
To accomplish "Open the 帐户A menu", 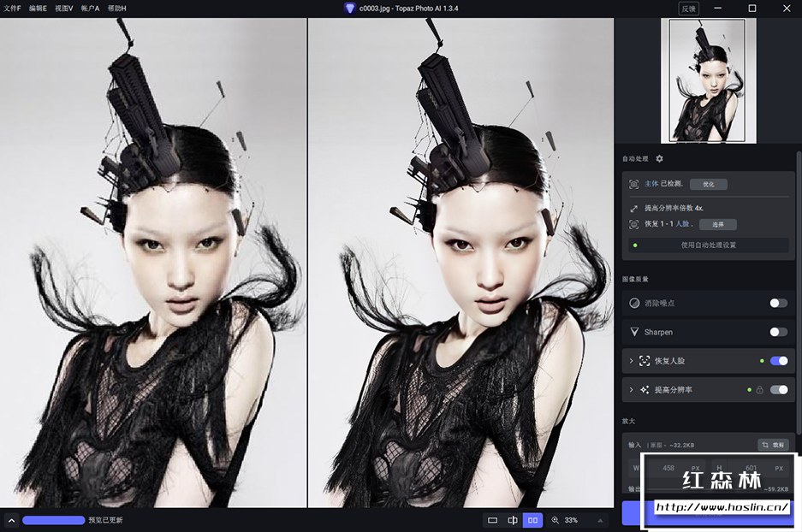I will (90, 9).
